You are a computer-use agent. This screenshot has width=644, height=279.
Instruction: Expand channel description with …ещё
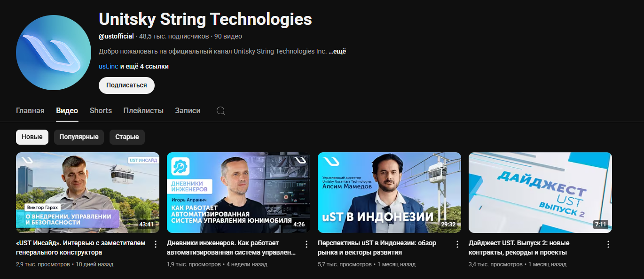click(x=337, y=51)
